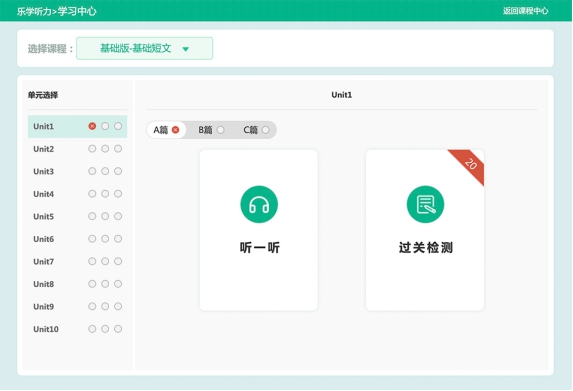
Task: Click the red X mark on A篇 tab
Action: (176, 130)
